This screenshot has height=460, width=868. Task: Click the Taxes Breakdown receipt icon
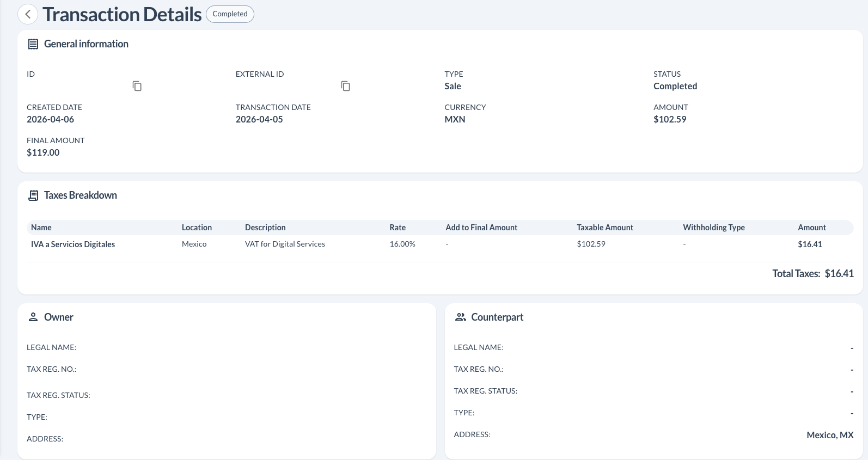(x=33, y=195)
